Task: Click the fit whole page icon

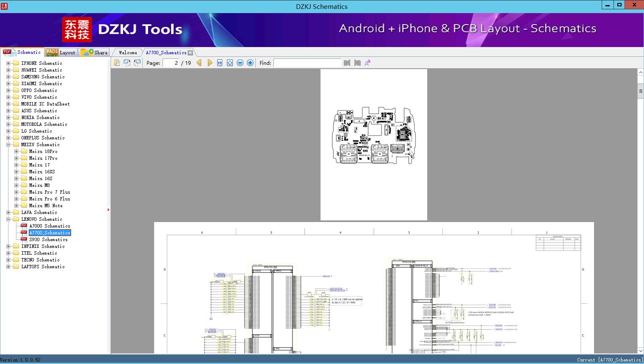Action: point(230,63)
